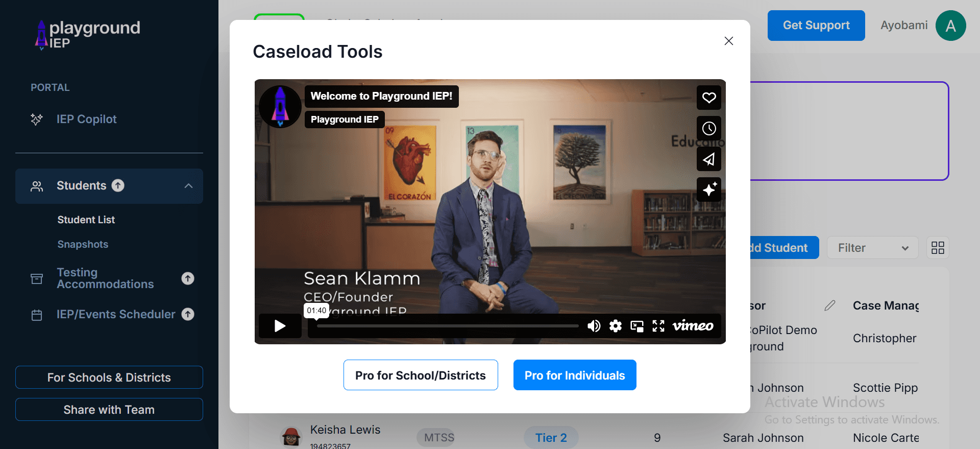This screenshot has width=980, height=449.
Task: Open IEP Copilot in sidebar
Action: 86,119
